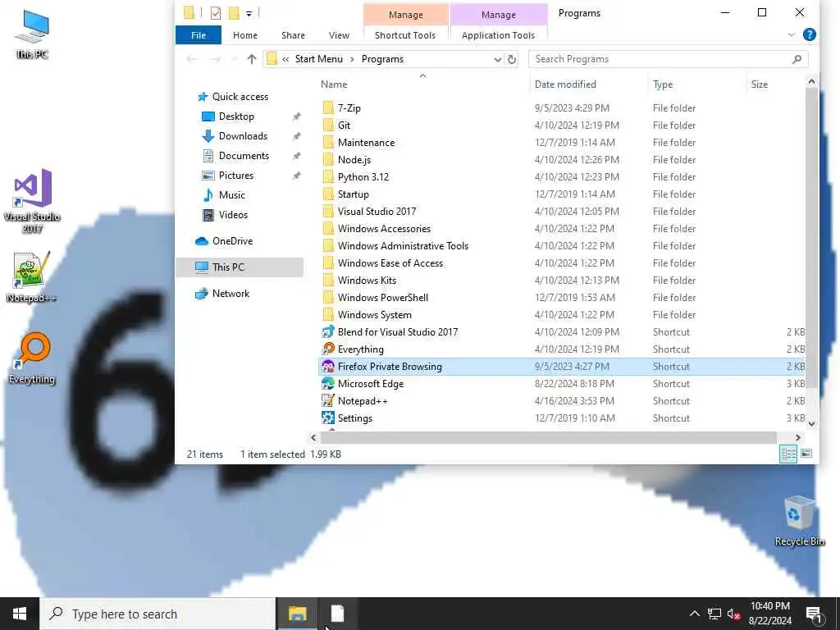
Task: Click the taskbar clock and date
Action: [769, 614]
